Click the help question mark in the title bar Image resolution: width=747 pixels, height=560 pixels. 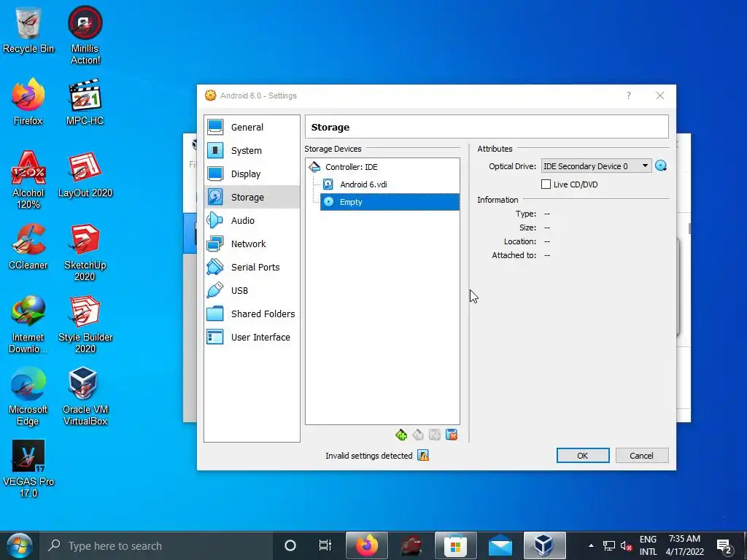pyautogui.click(x=629, y=96)
